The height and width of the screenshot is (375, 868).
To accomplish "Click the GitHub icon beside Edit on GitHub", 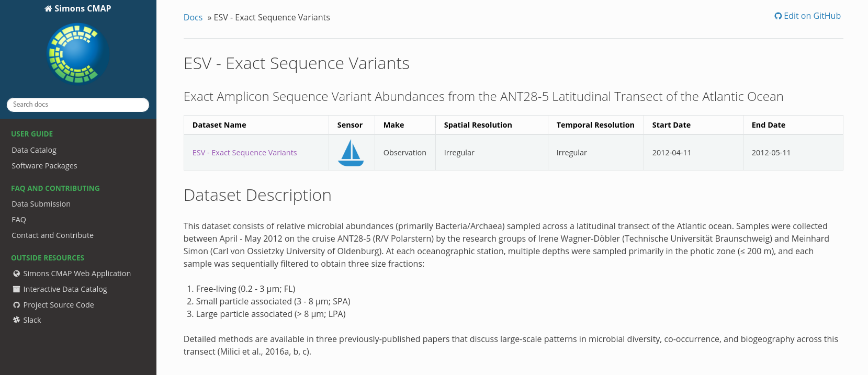I will [x=778, y=16].
